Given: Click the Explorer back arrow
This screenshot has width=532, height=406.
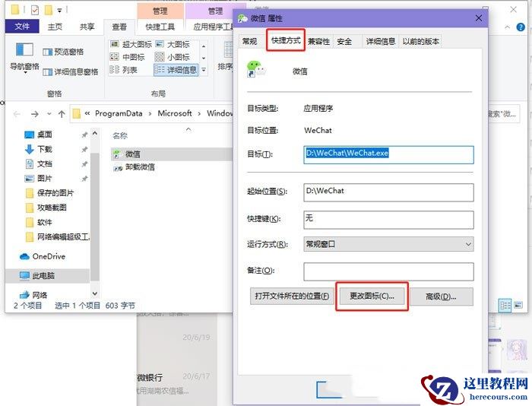Looking at the screenshot, I should coord(17,114).
